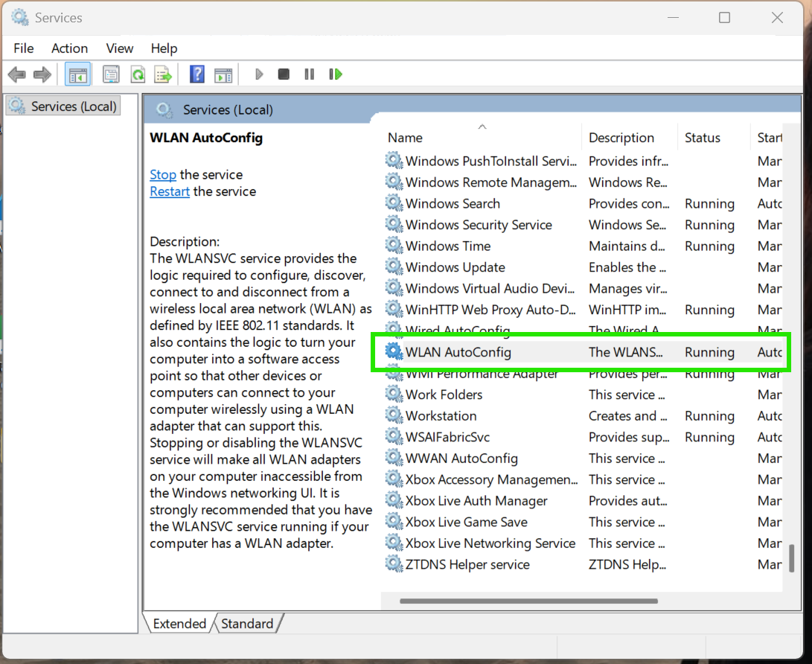Click the Export List toolbar icon
Image resolution: width=812 pixels, height=664 pixels.
[163, 74]
